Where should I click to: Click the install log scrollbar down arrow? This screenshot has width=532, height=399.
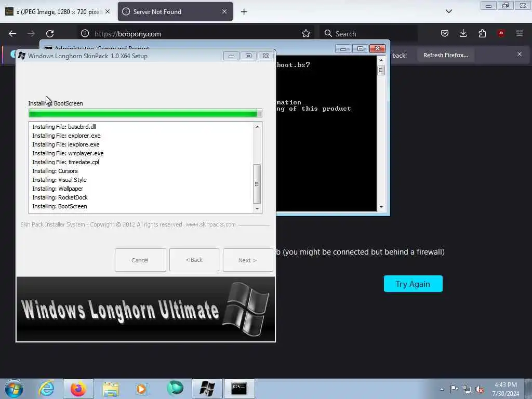tap(257, 208)
